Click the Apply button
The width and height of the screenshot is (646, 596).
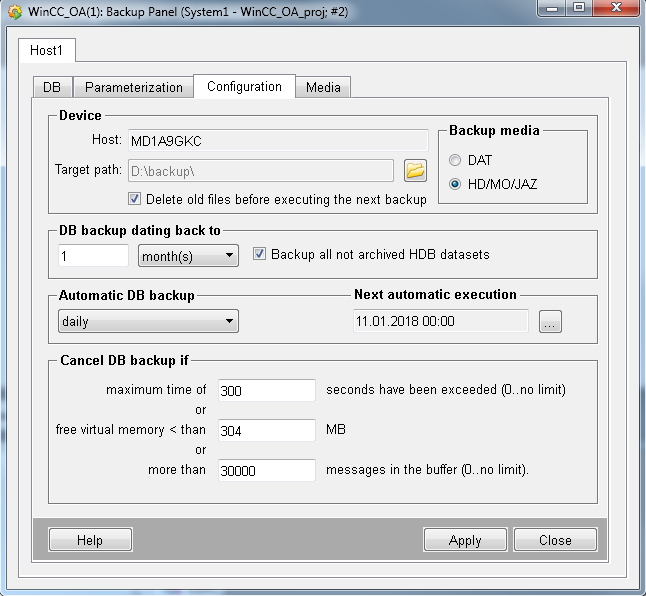465,540
